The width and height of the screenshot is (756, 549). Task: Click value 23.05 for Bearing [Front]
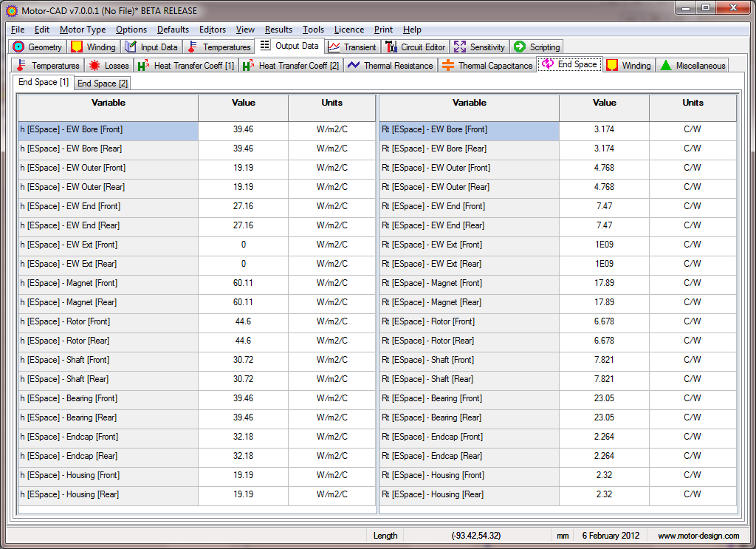tap(604, 398)
